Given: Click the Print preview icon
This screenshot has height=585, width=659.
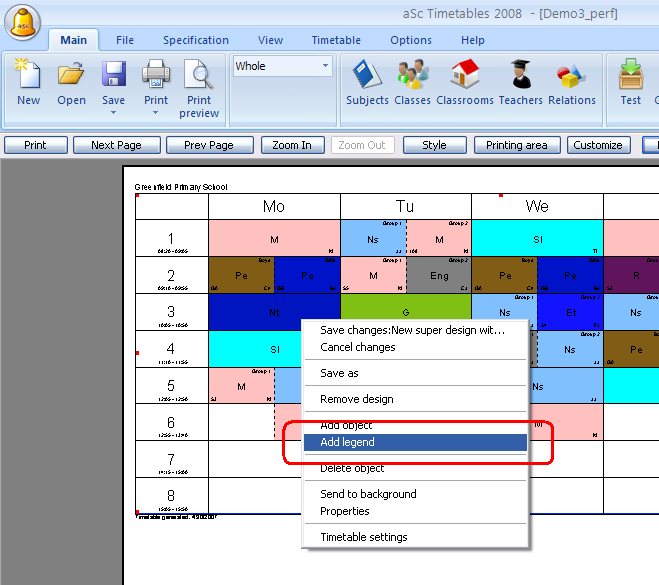Looking at the screenshot, I should click(x=199, y=81).
